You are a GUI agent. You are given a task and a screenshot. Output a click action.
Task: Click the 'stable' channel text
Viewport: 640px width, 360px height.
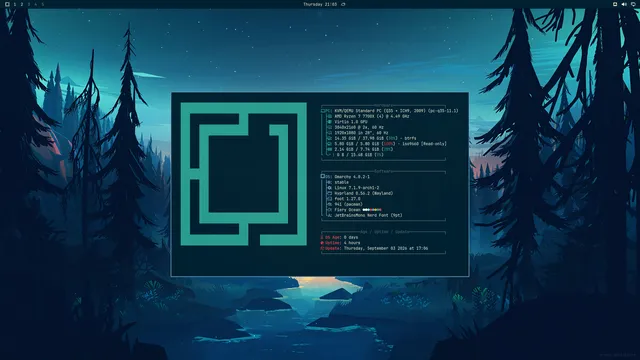coord(342,182)
